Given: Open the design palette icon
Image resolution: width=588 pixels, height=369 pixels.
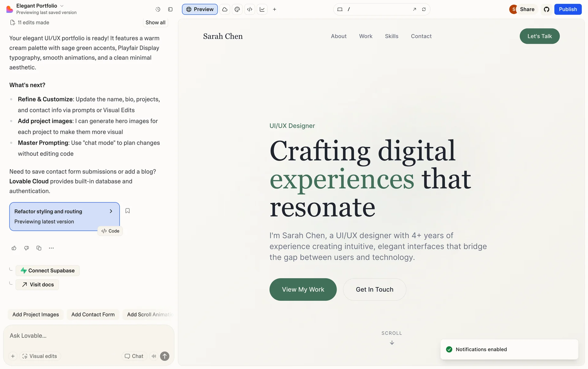Looking at the screenshot, I should coord(237,9).
